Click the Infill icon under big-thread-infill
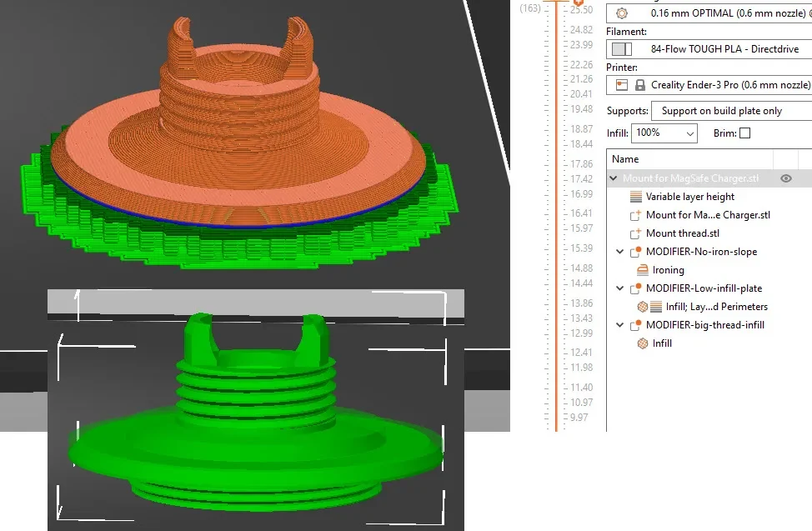 click(643, 343)
